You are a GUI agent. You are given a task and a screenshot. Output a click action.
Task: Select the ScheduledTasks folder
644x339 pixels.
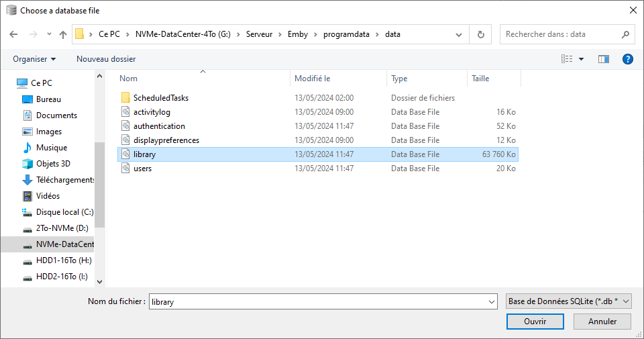[160, 98]
